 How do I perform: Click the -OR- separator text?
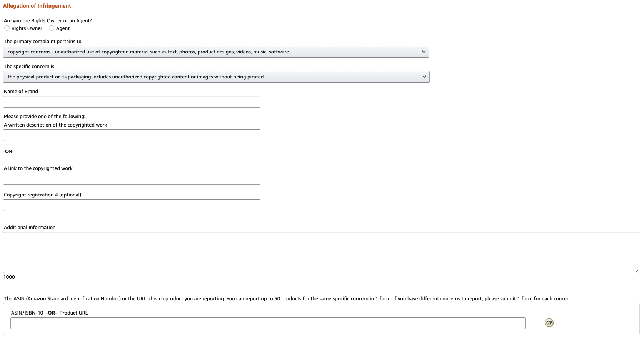point(8,152)
